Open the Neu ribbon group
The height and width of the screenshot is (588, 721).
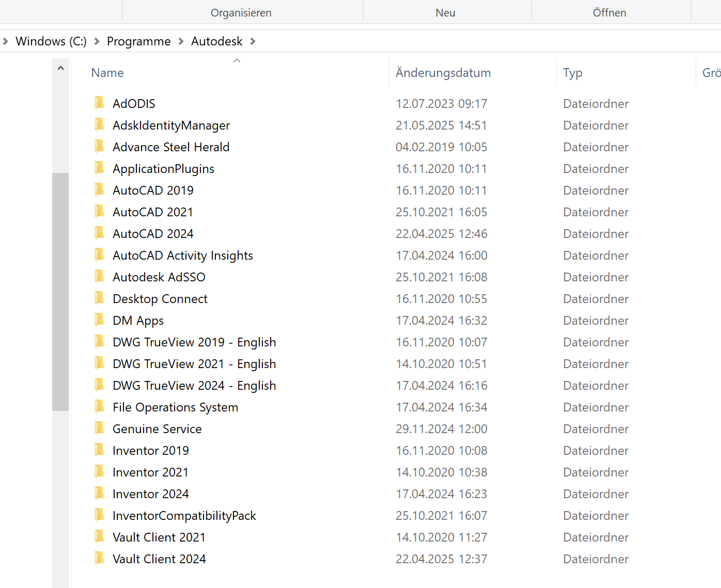click(445, 12)
